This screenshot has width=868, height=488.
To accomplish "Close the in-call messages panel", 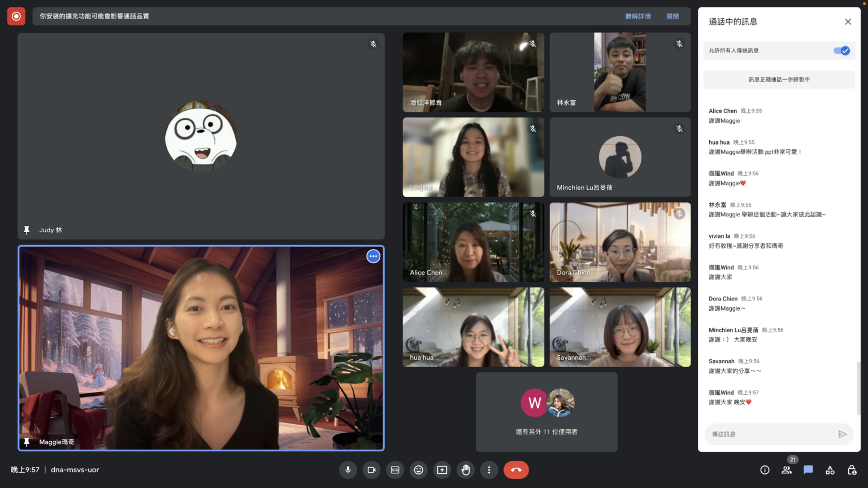I will pyautogui.click(x=848, y=22).
